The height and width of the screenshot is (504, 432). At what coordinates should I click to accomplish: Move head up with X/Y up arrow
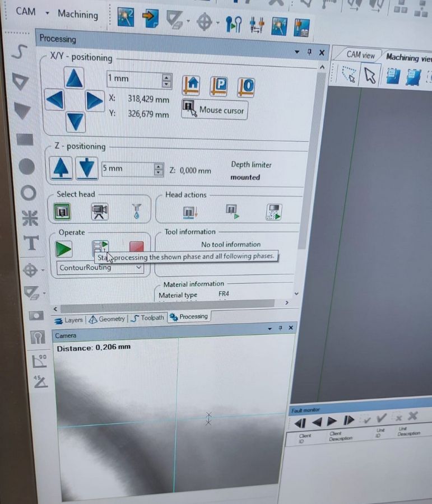[x=74, y=78]
